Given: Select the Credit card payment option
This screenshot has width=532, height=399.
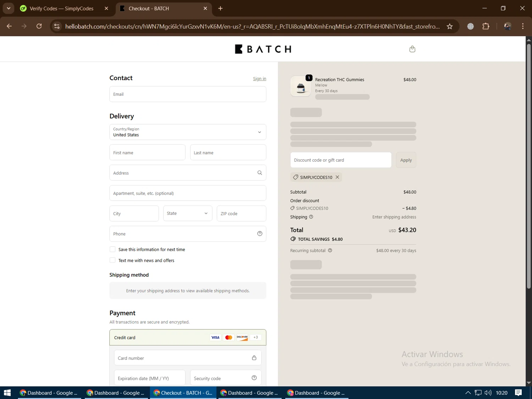Looking at the screenshot, I should [188, 337].
